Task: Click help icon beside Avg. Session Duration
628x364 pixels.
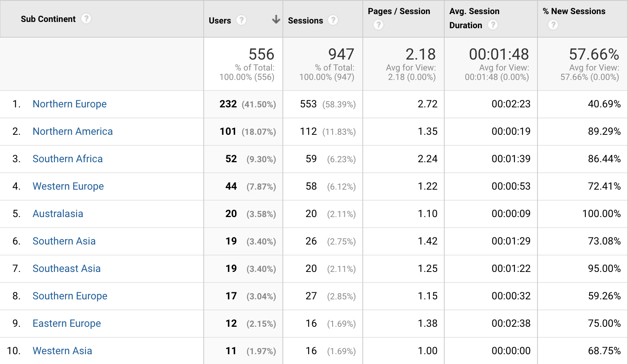Action: (493, 25)
